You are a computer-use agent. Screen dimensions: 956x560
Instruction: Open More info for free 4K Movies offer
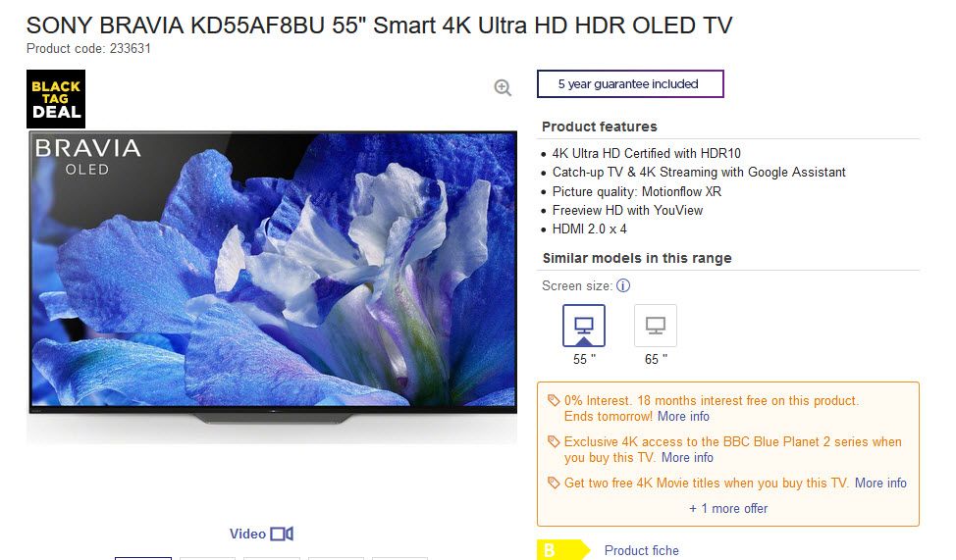pyautogui.click(x=880, y=484)
